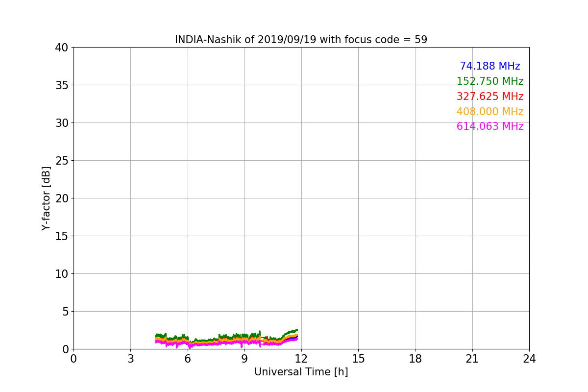588x392 pixels.
Task: Click x-axis tick label 9
Action: 245,359
